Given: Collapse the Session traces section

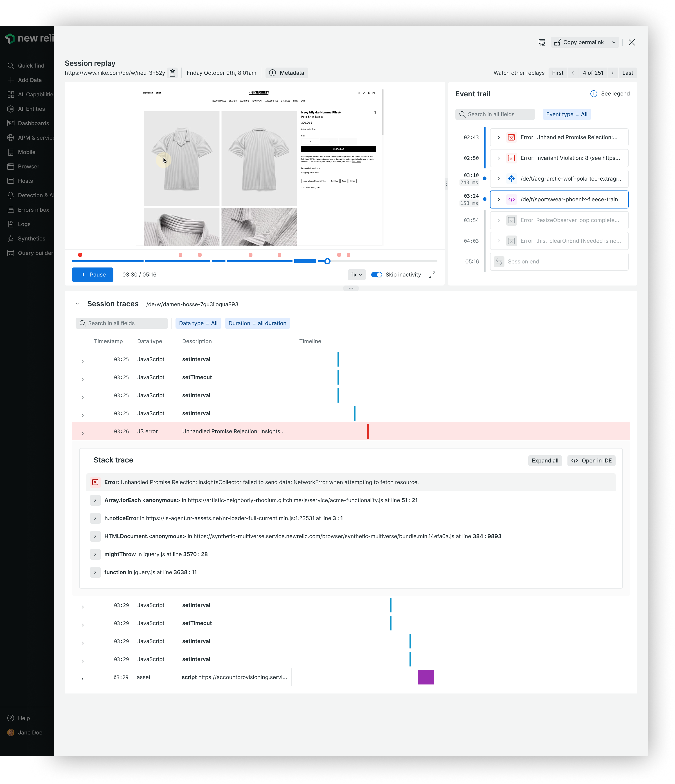Looking at the screenshot, I should tap(78, 304).
